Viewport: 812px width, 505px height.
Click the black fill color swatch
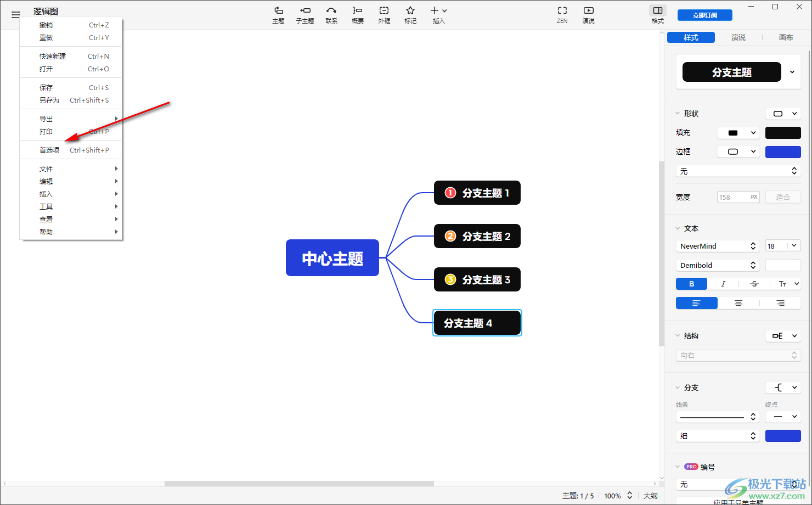(783, 133)
